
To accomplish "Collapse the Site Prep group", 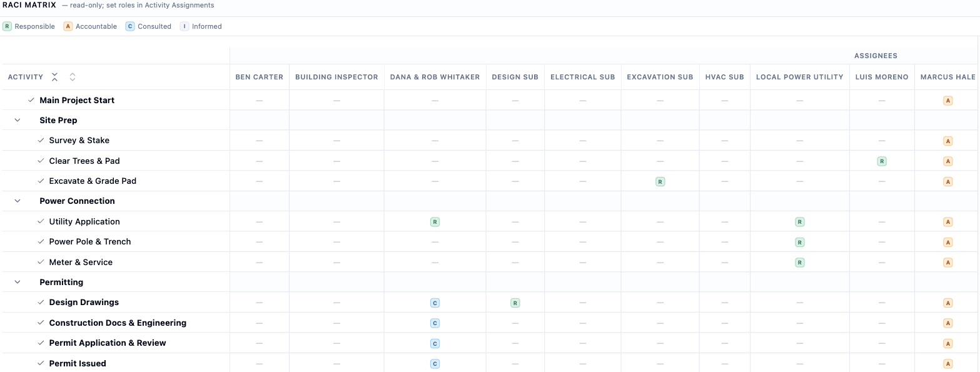I will [18, 120].
